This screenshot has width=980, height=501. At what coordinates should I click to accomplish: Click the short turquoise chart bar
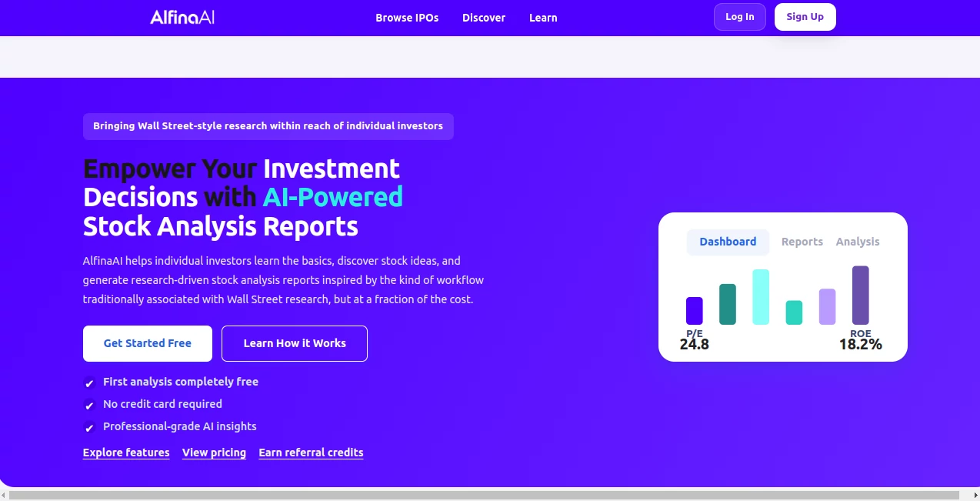[x=794, y=312]
